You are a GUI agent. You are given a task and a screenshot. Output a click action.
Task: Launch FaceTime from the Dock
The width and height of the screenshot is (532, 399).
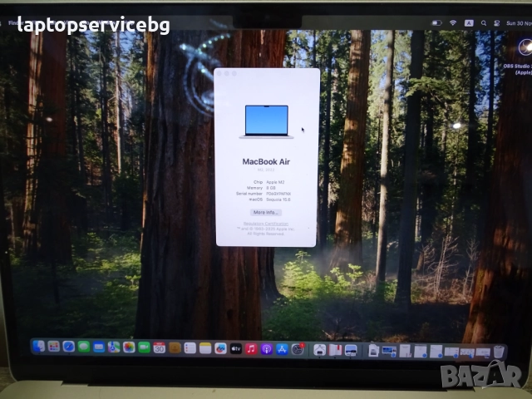(144, 347)
